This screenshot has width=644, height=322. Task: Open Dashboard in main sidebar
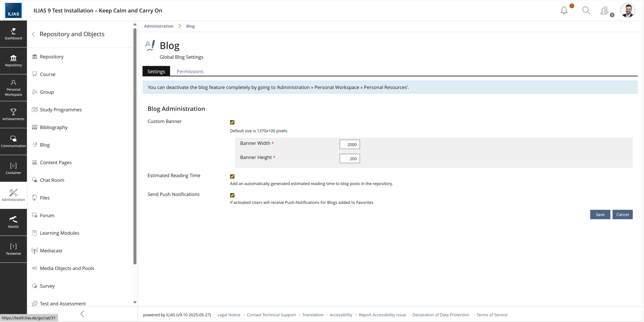[13, 34]
